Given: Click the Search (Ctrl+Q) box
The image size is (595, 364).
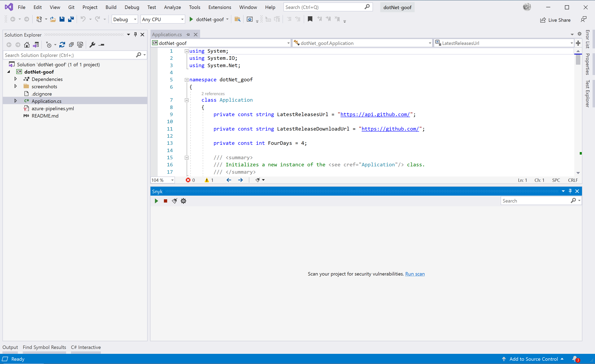Looking at the screenshot, I should point(328,7).
